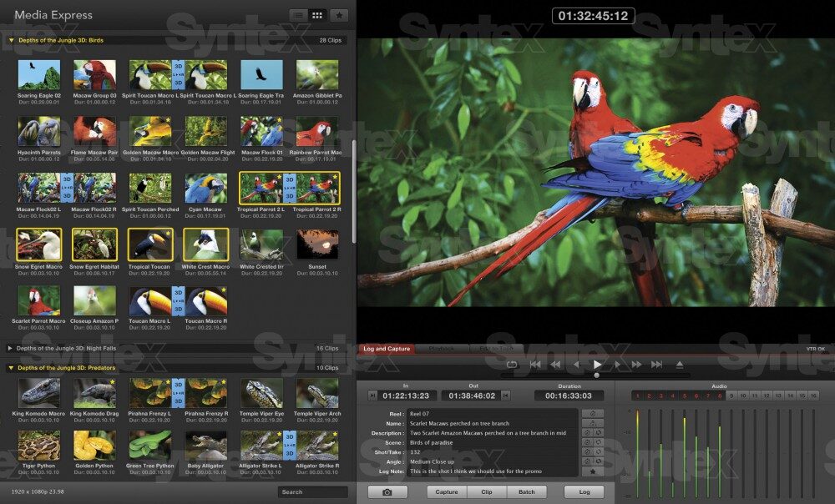The height and width of the screenshot is (504, 835).
Task: Switch to the Playback tab
Action: click(x=444, y=349)
